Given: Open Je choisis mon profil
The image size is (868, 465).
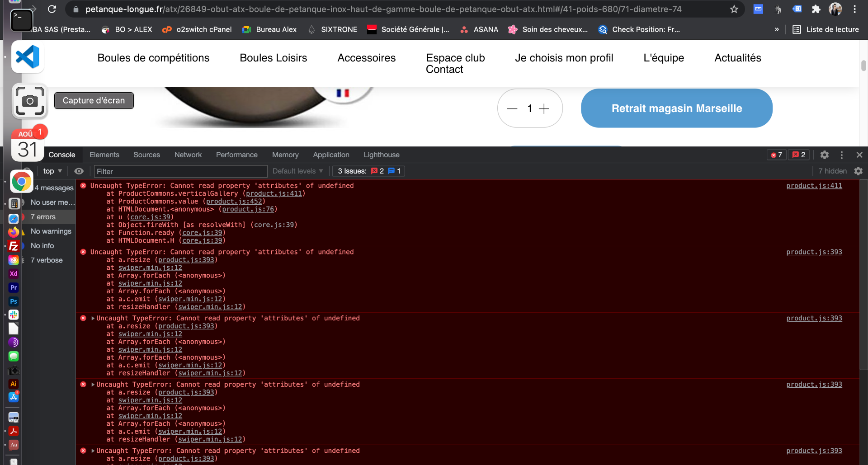Looking at the screenshot, I should tap(564, 58).
